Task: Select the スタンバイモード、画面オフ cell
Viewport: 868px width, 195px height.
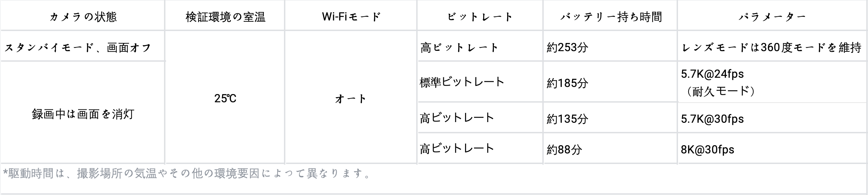Action: click(x=78, y=47)
